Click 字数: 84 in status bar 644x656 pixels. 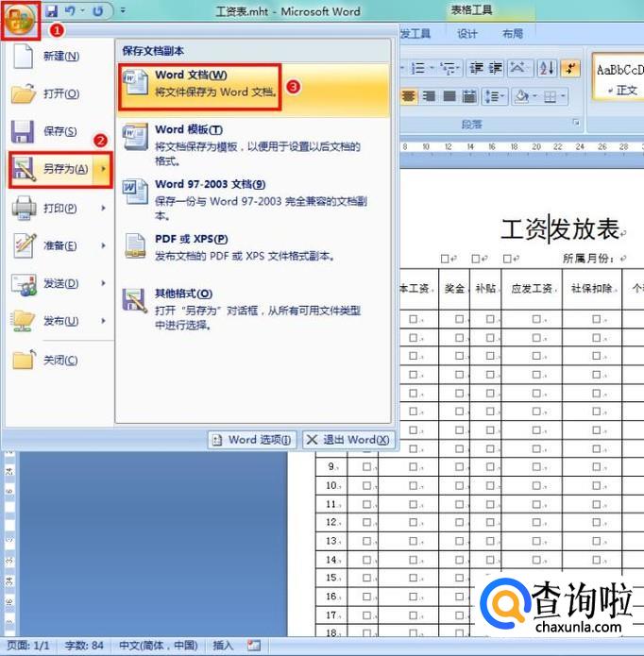(x=84, y=645)
